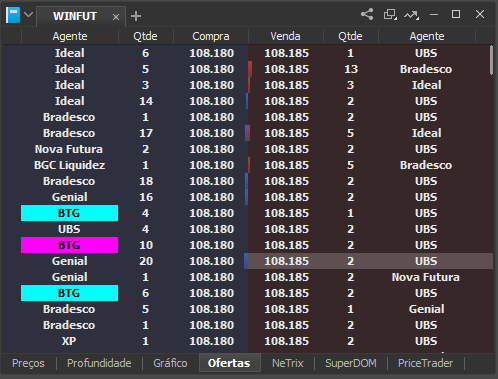The width and height of the screenshot is (498, 379).
Task: Click the cyan BTG cell with quantity 6
Action: [69, 293]
